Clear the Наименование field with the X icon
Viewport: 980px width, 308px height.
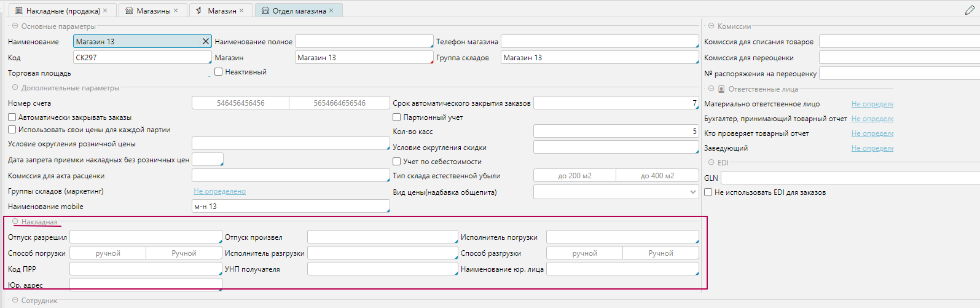click(x=206, y=41)
